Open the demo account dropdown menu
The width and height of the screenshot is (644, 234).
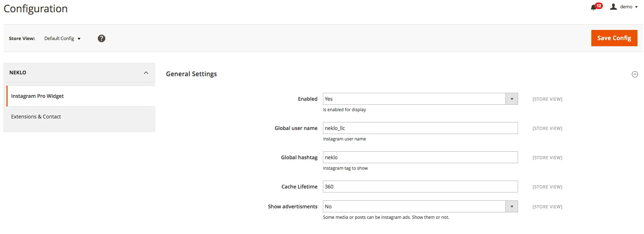pyautogui.click(x=628, y=7)
